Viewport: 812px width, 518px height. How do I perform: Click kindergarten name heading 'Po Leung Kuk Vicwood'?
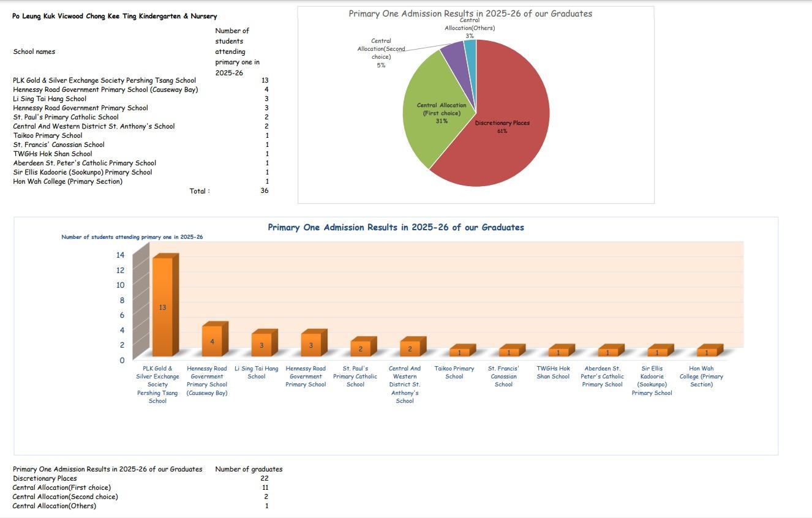[x=115, y=16]
